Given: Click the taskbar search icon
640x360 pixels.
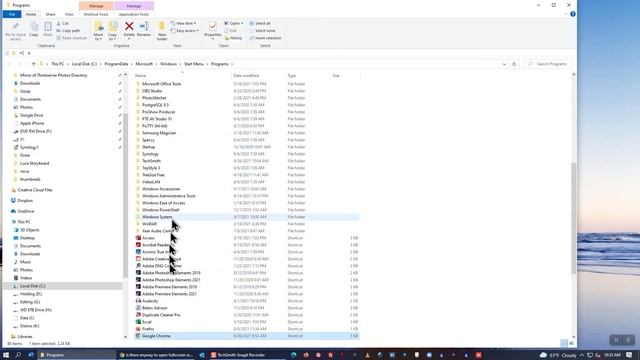Looking at the screenshot, I should pos(18,355).
